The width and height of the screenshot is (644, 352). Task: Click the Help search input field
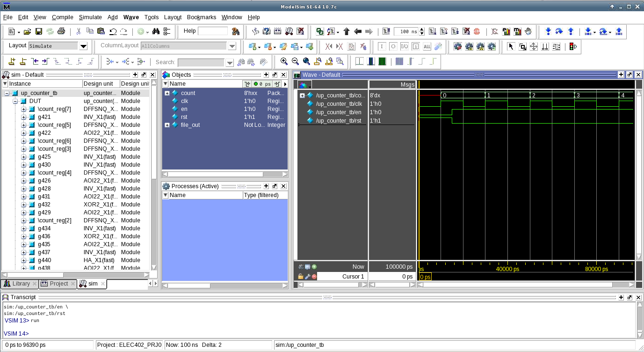pos(213,31)
